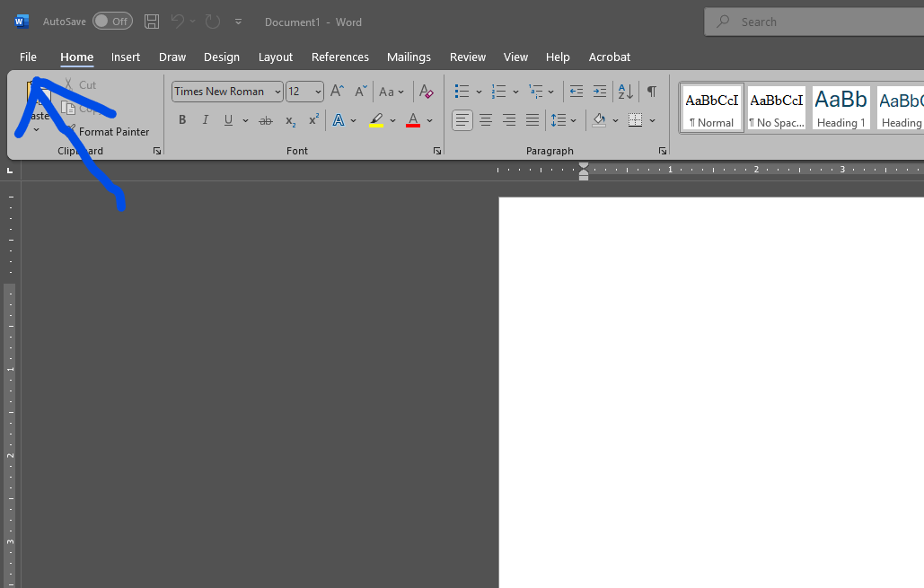Click the Increase Indent icon
Screen dimensions: 924x588
(x=599, y=92)
